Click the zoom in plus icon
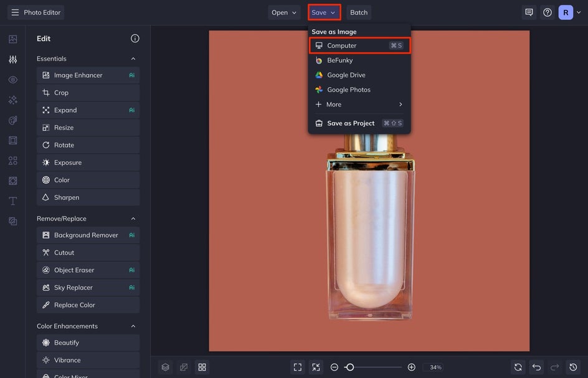 pos(411,367)
